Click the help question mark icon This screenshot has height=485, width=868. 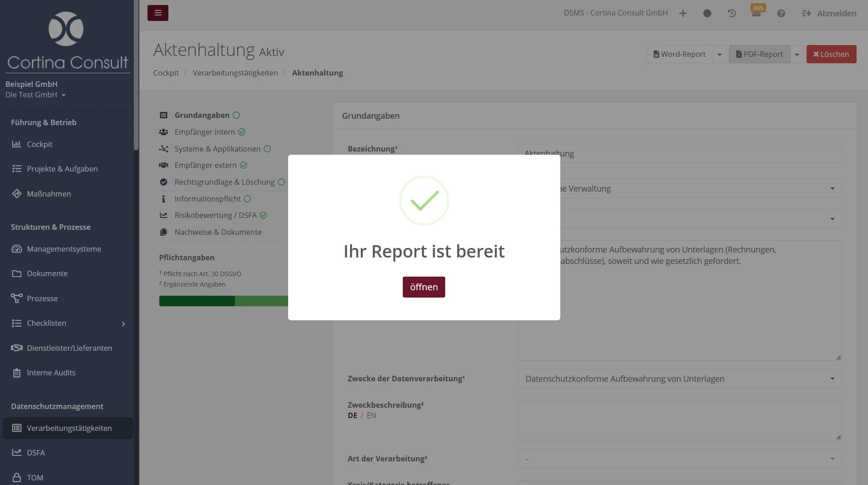tap(781, 14)
